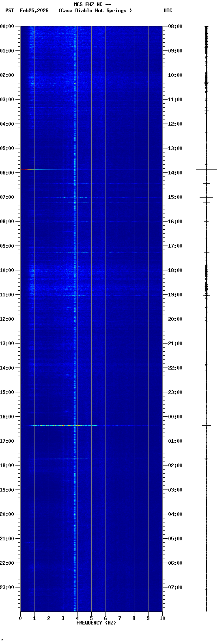Click the 'PST' timezone label

pyautogui.click(x=10, y=11)
